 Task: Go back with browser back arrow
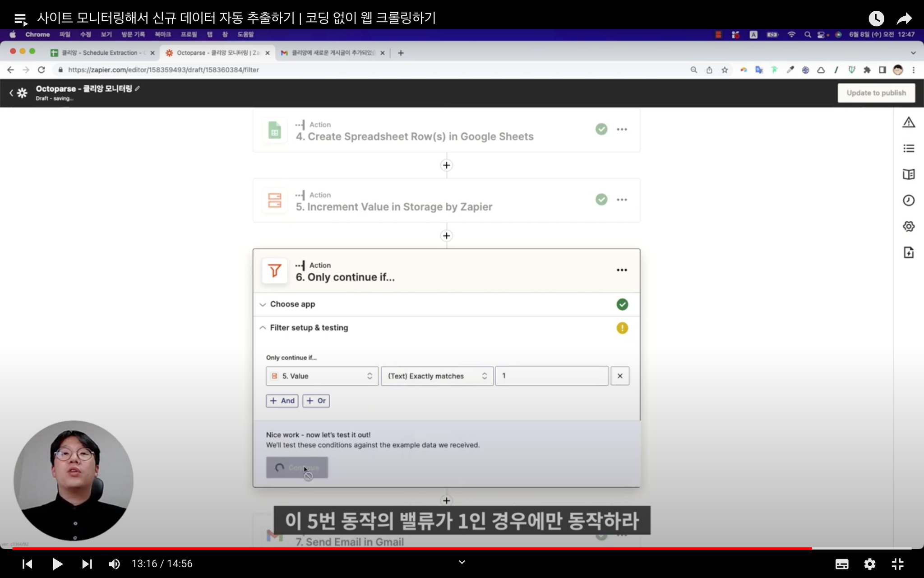(x=10, y=70)
